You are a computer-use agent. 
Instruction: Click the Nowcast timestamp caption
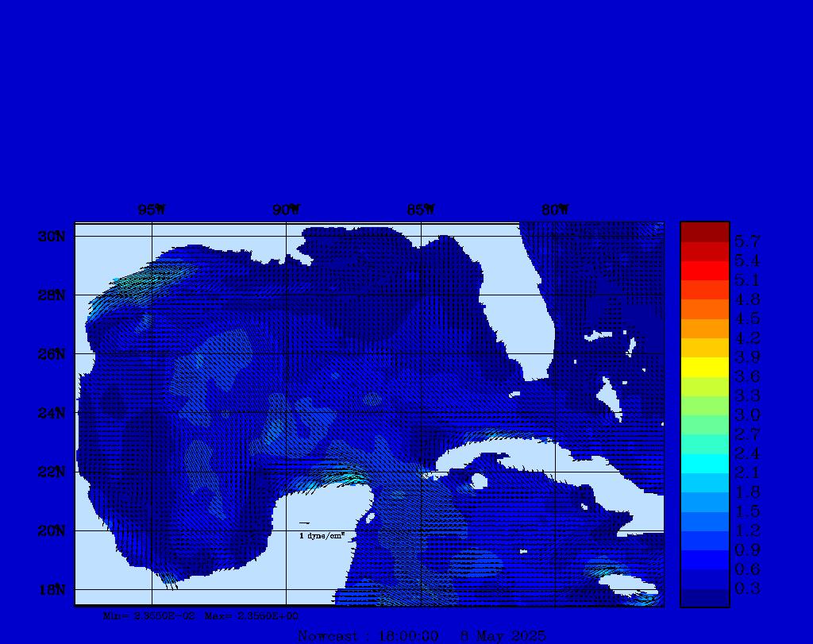tap(422, 636)
